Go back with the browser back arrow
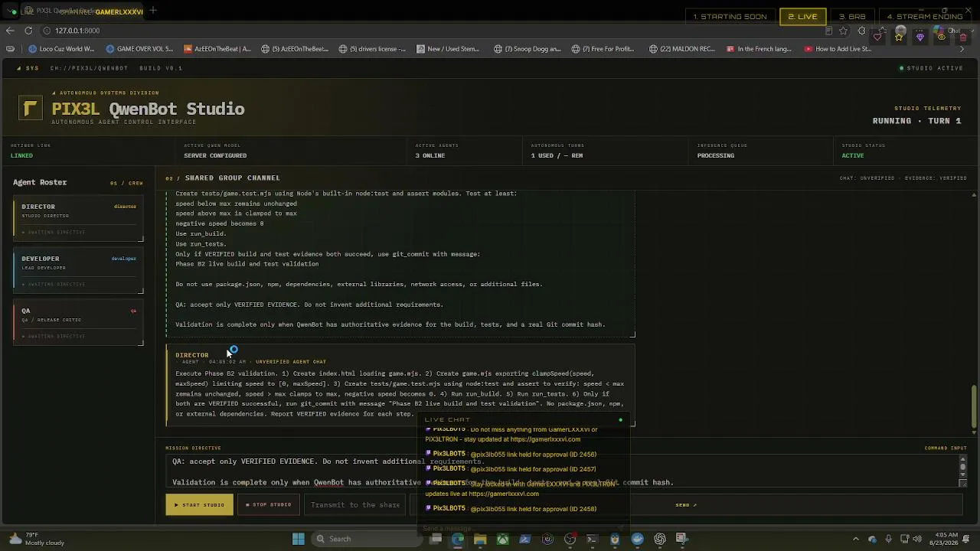This screenshot has width=980, height=551. [10, 31]
